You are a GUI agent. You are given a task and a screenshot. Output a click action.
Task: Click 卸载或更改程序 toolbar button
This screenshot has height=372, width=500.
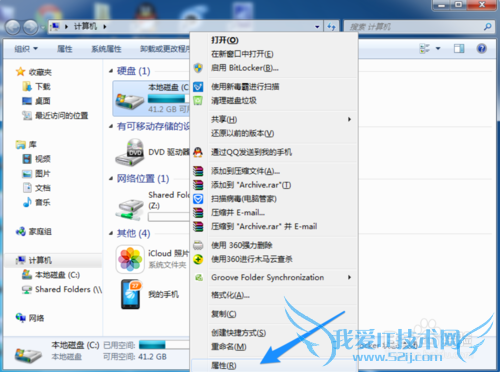coord(165,49)
